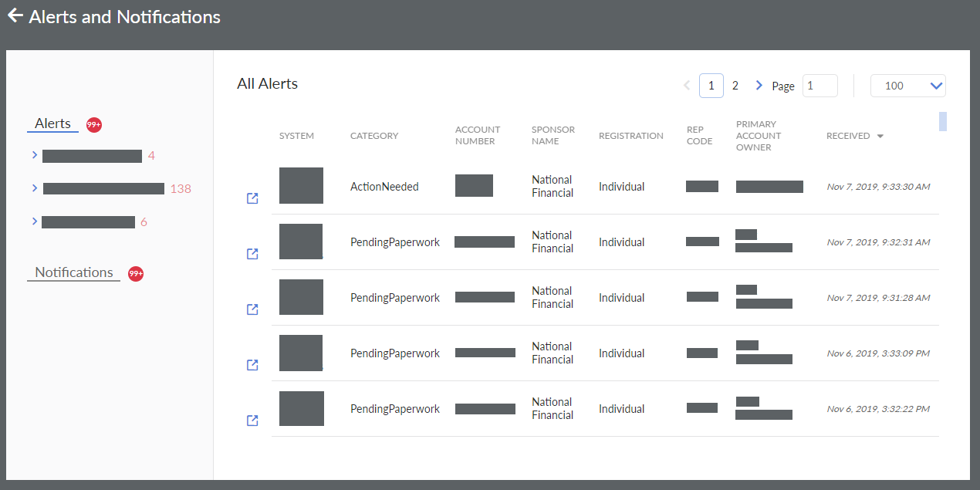
Task: Go to next page using right chevron
Action: click(759, 86)
